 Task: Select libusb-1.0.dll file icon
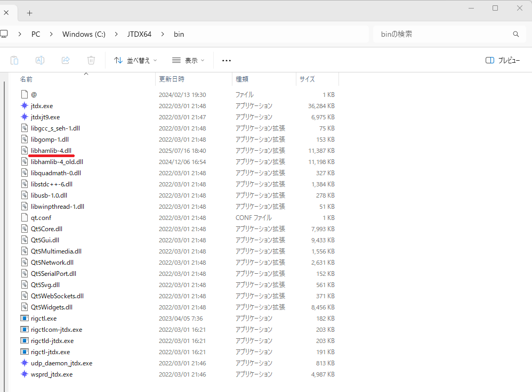point(25,195)
